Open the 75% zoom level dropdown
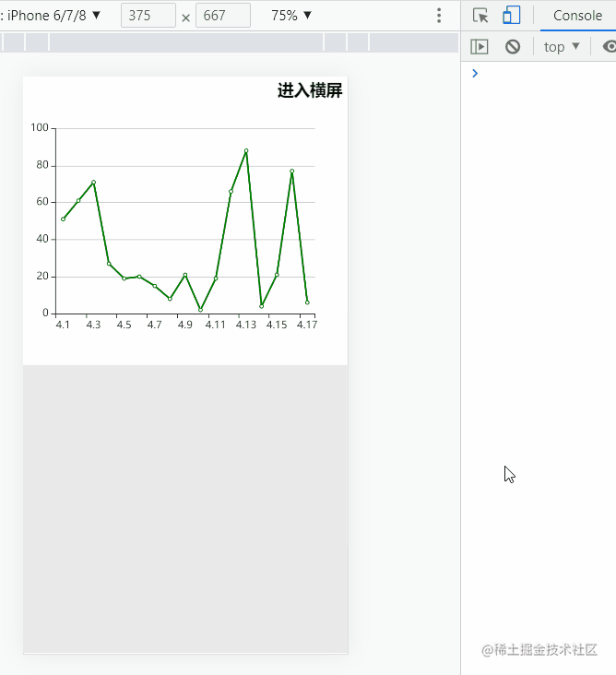 291,16
